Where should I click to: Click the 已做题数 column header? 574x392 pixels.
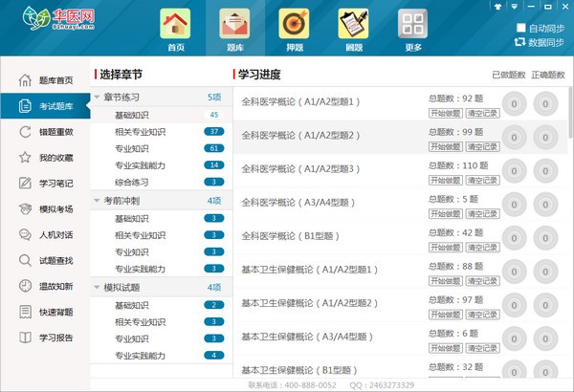click(509, 75)
